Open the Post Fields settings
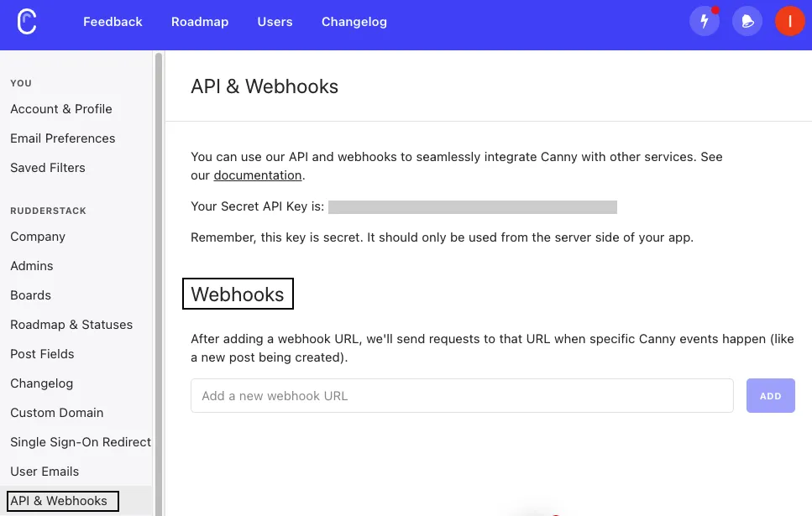This screenshot has height=516, width=812. pos(42,355)
